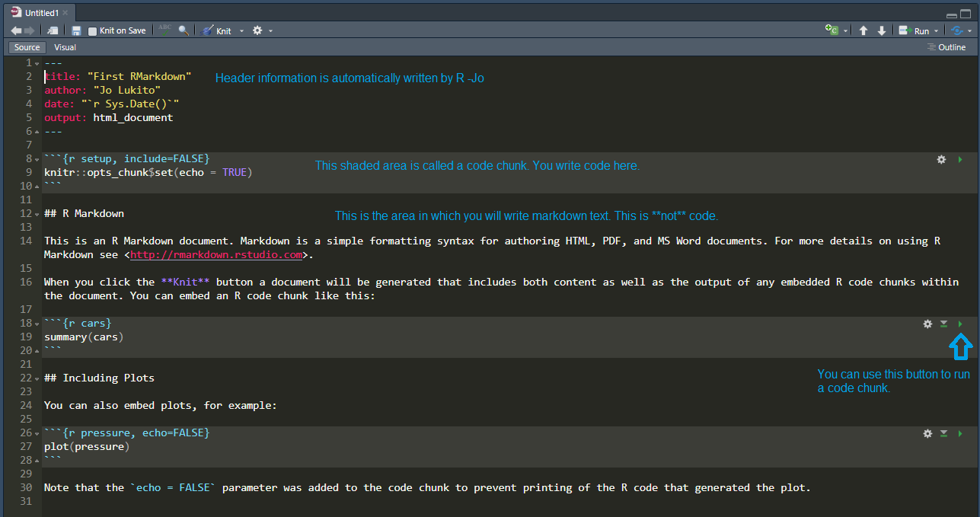Viewport: 980px width, 517px height.
Task: Jump to next chunk with down arrow
Action: point(882,31)
